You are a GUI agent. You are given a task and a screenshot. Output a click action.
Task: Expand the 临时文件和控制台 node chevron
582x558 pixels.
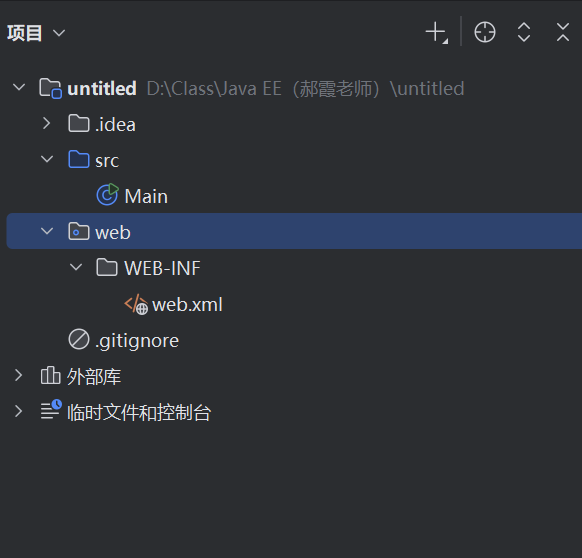pos(18,411)
